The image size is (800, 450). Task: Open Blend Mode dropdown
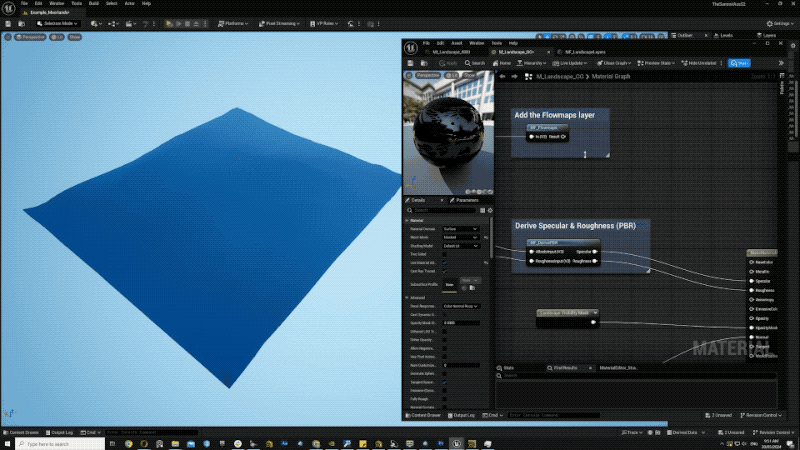click(460, 237)
